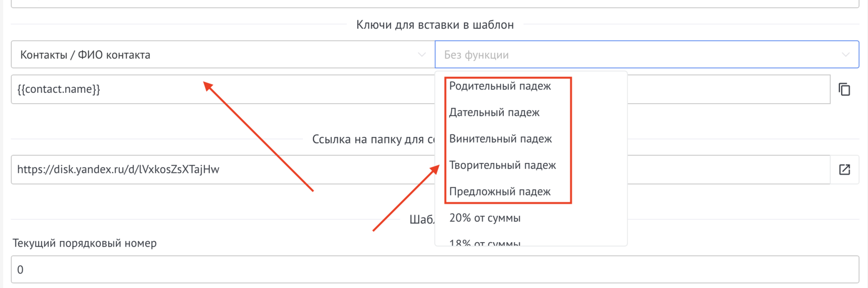
Task: Select '20% от суммы' function
Action: point(485,218)
